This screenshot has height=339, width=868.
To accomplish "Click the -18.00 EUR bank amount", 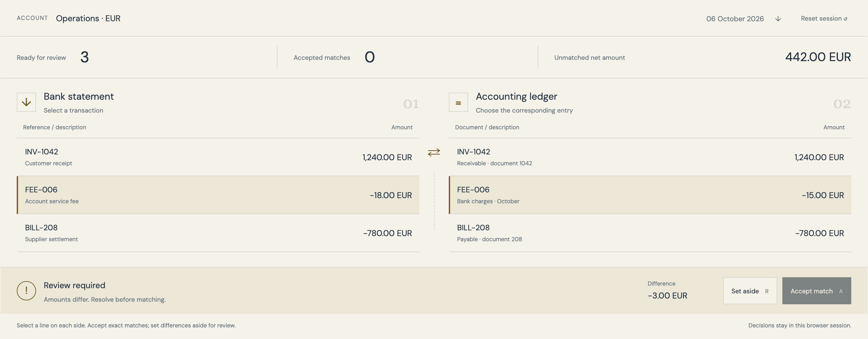I will [391, 195].
